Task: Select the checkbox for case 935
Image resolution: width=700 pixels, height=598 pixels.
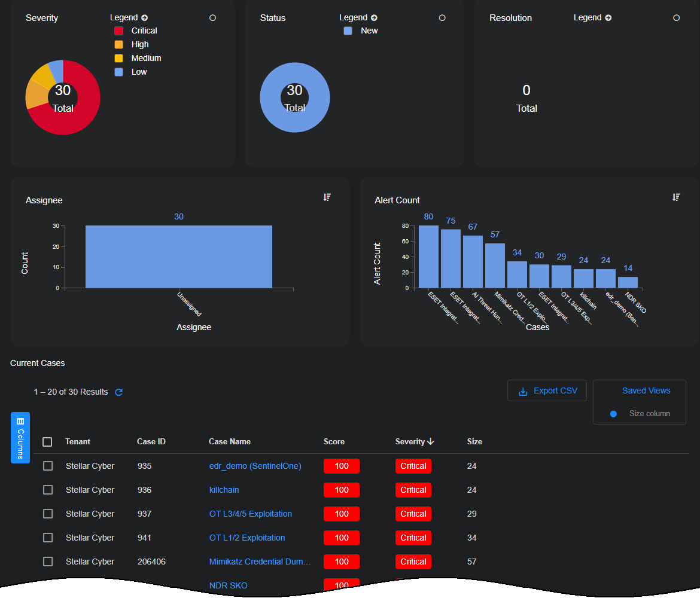Action: (x=48, y=466)
